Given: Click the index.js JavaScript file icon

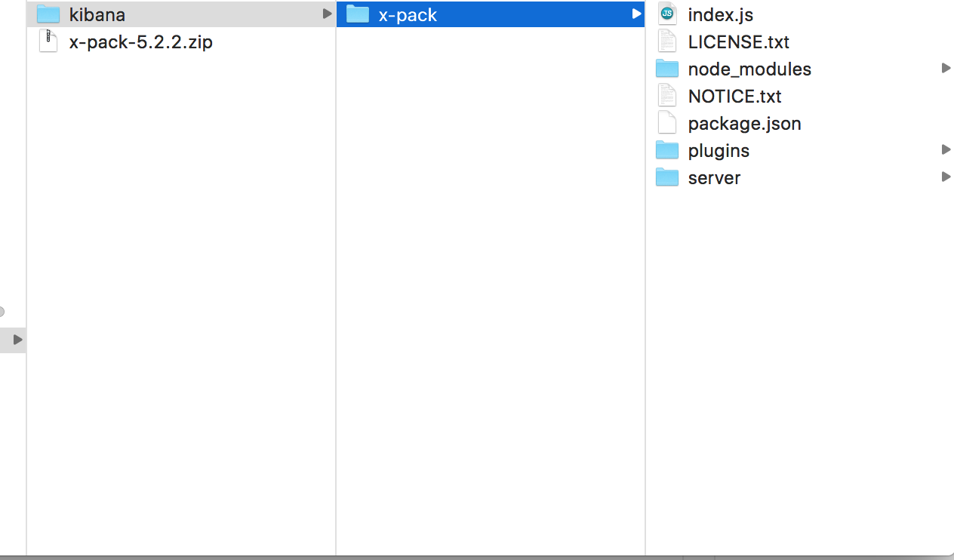Looking at the screenshot, I should tap(667, 14).
